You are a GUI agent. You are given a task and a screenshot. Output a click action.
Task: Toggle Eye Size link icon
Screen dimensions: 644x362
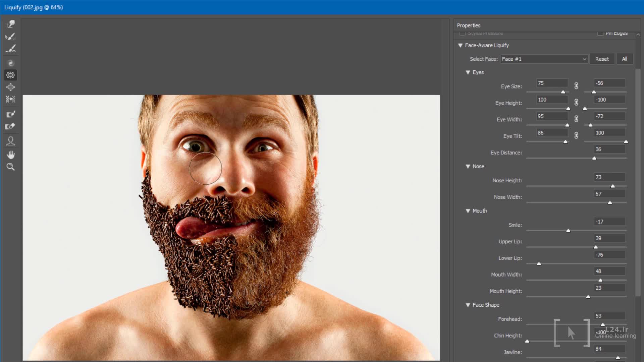point(576,86)
